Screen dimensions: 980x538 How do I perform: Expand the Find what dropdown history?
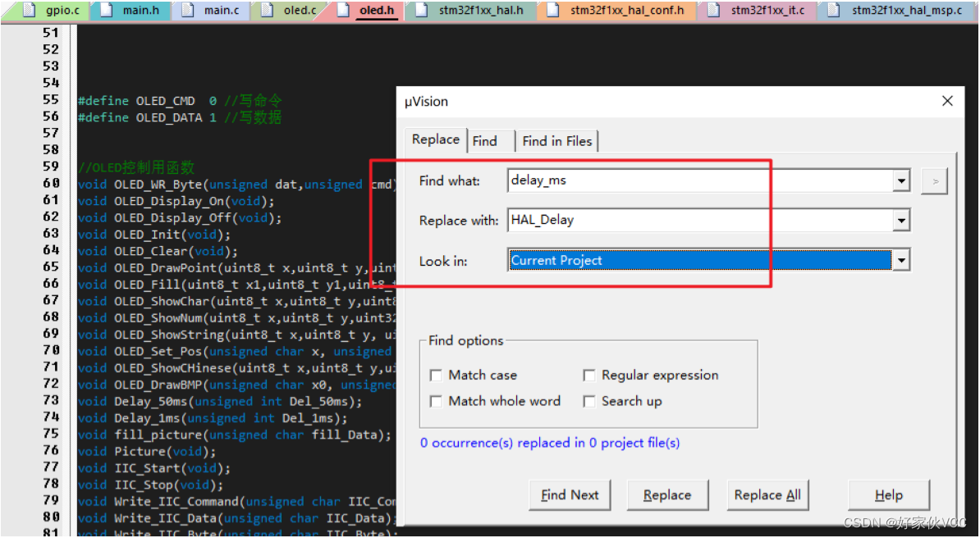point(901,181)
